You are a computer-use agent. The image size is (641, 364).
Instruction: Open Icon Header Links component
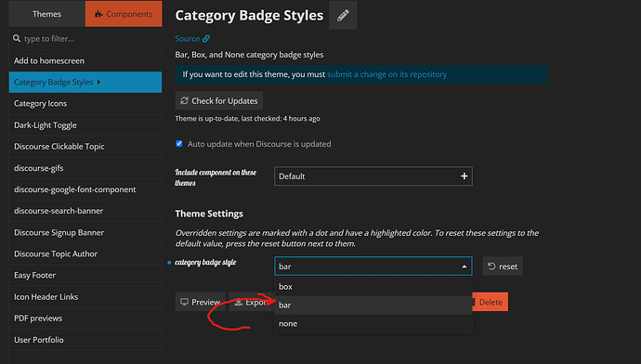85,296
